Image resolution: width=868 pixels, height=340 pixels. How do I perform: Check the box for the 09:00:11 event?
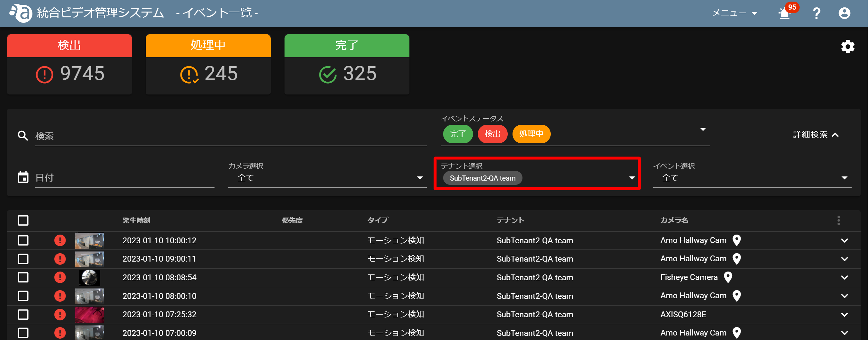click(23, 259)
